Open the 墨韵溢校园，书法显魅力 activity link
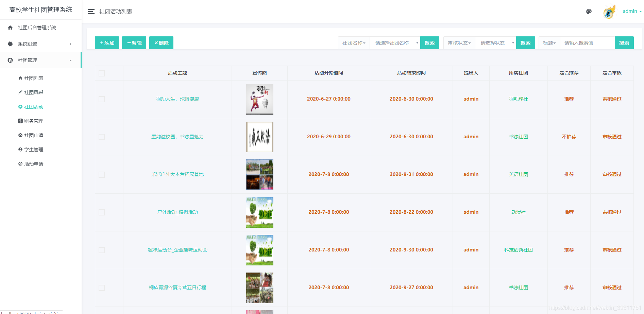 pyautogui.click(x=177, y=137)
